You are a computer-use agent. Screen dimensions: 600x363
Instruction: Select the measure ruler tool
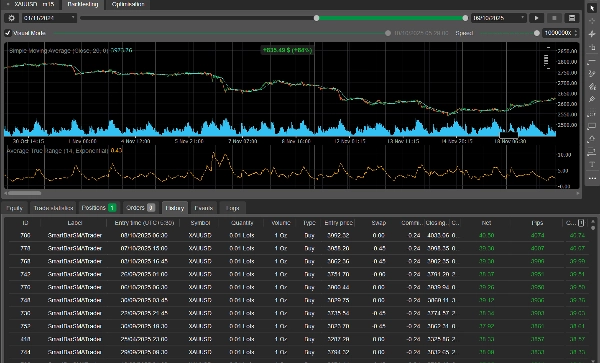coord(592,47)
